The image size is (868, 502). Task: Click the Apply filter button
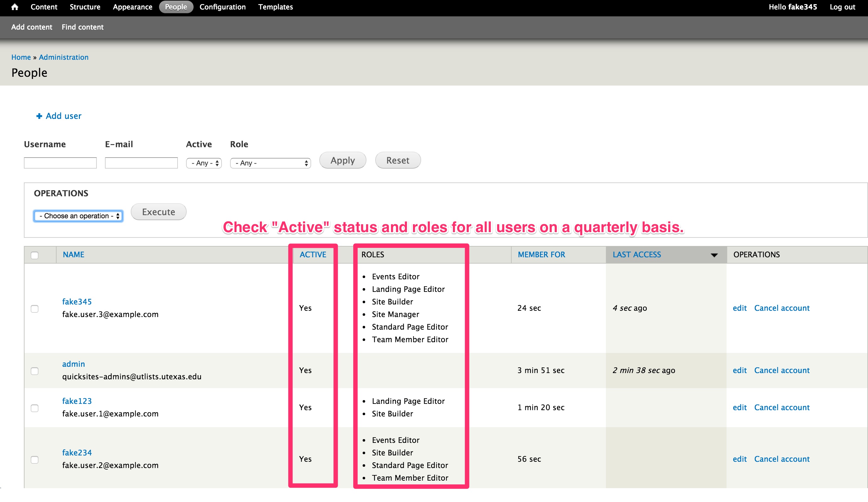click(x=343, y=160)
